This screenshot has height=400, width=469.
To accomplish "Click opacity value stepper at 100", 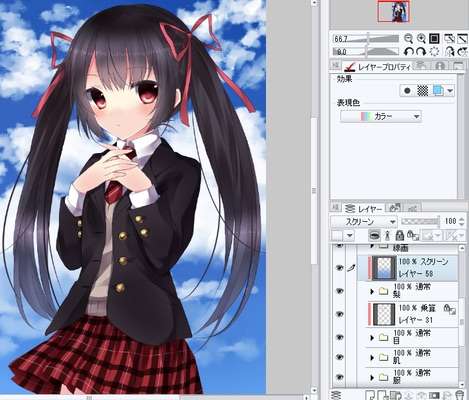I will click(461, 221).
